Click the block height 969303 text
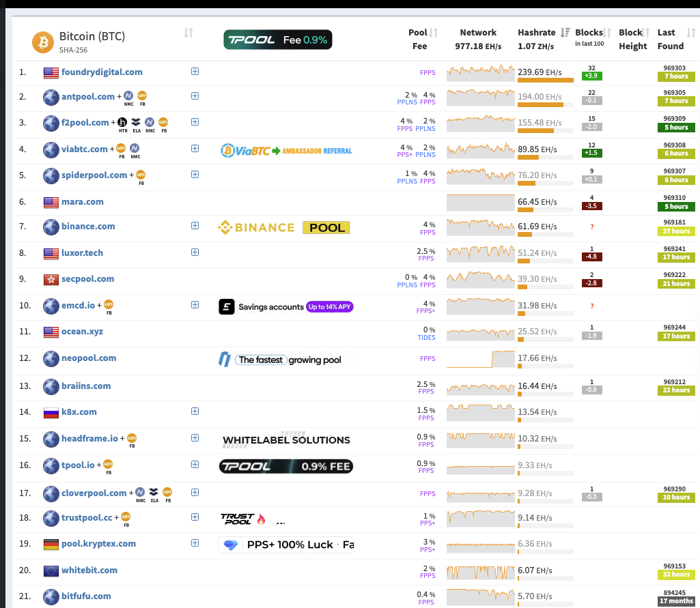The width and height of the screenshot is (700, 608). tap(675, 68)
